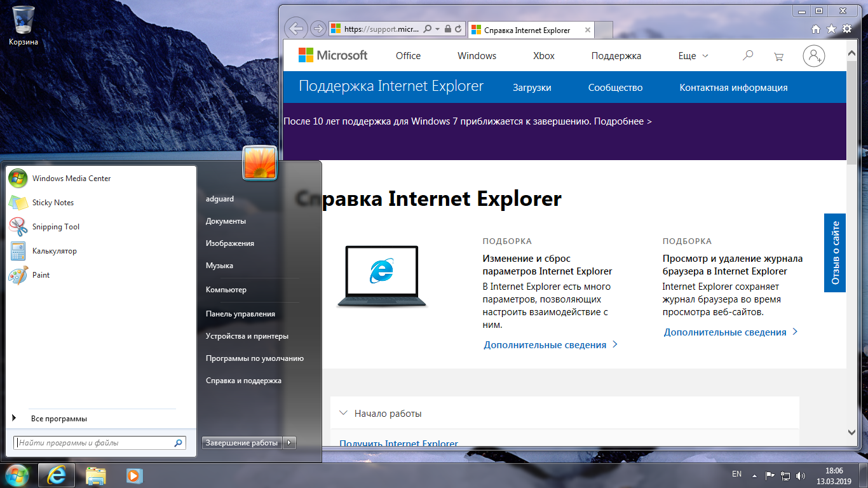Click Поддержка Internet Explorer heading link
This screenshot has height=488, width=868.
click(x=391, y=86)
